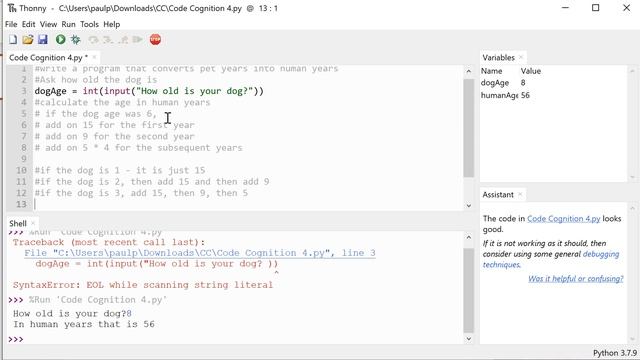Select the Code Cognition 4.py editor tab
Image resolution: width=640 pixels, height=360 pixels.
[x=48, y=58]
